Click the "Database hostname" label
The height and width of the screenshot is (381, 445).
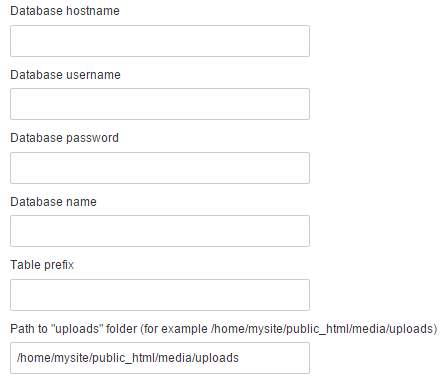click(65, 11)
